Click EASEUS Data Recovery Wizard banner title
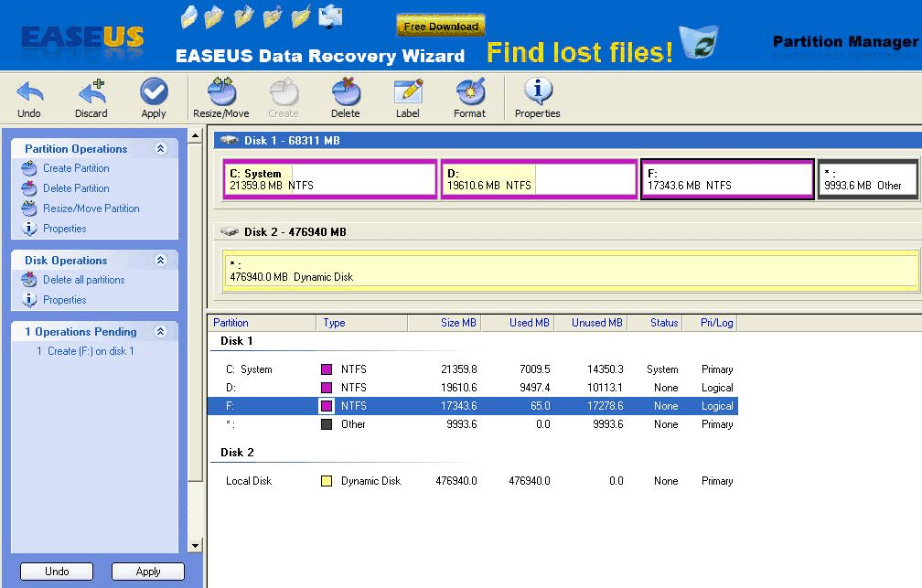This screenshot has height=588, width=922. [320, 56]
